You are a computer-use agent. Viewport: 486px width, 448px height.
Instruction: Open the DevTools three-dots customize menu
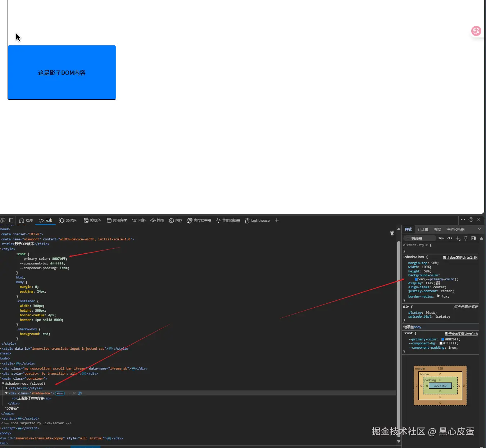tap(463, 220)
